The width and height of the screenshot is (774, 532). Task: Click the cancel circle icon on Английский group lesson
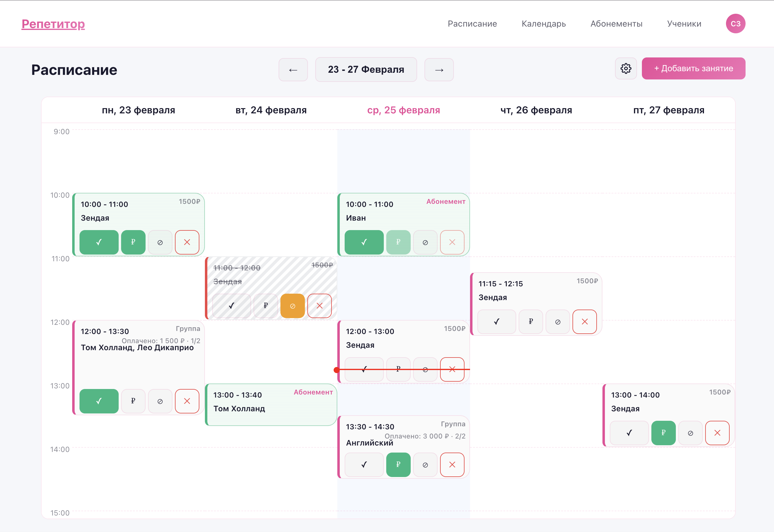click(425, 465)
